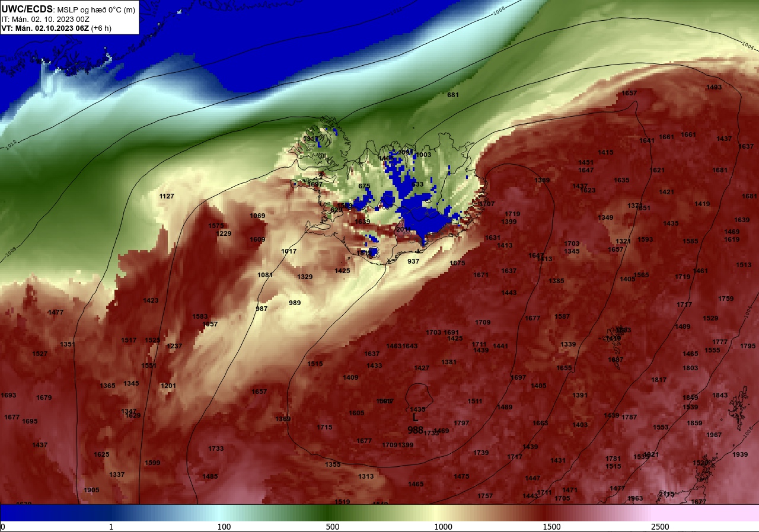Click the '937' height value
This screenshot has width=759, height=532.
pyautogui.click(x=413, y=261)
